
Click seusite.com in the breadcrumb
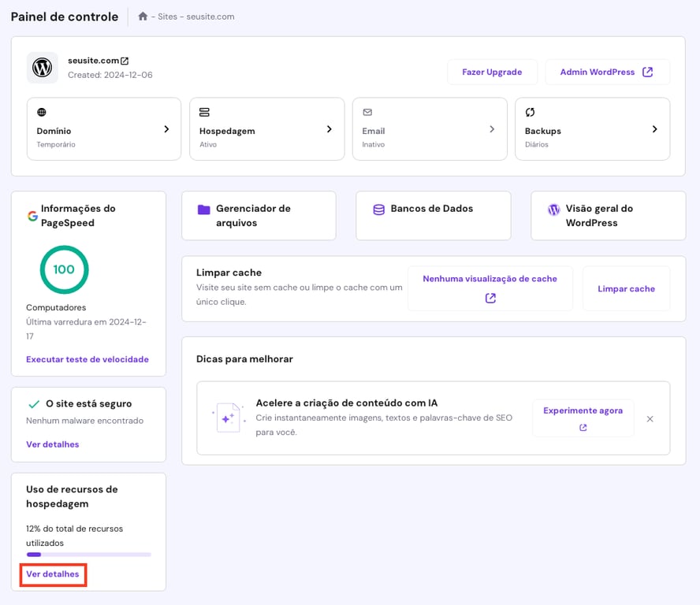210,17
